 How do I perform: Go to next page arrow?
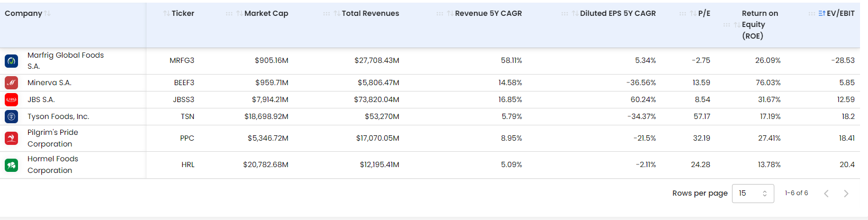point(846,194)
